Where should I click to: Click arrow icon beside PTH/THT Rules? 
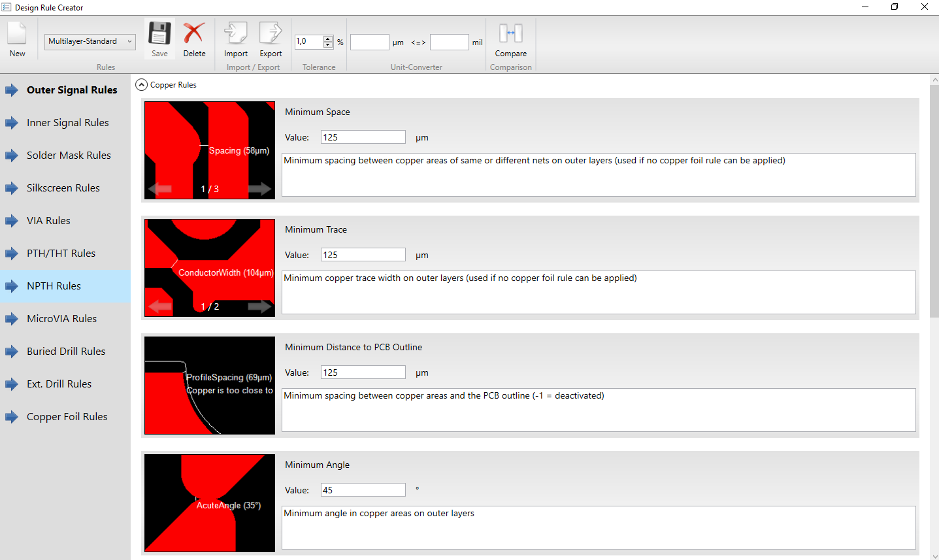pos(12,254)
